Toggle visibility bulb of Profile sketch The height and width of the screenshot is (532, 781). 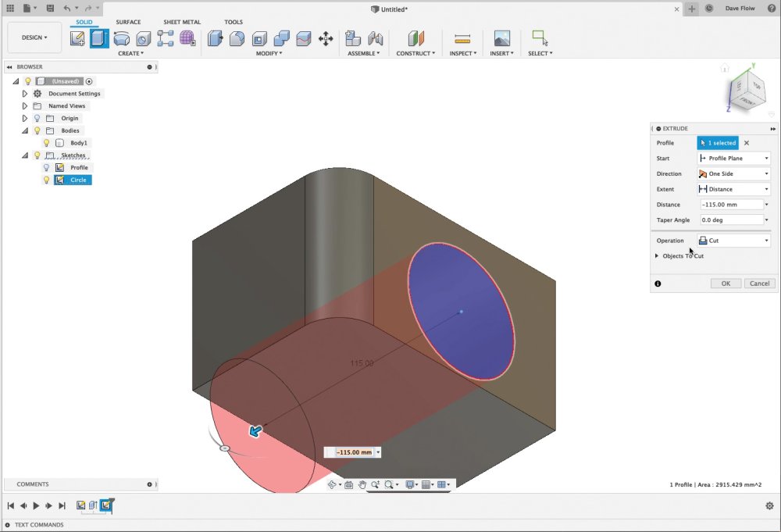(x=46, y=167)
